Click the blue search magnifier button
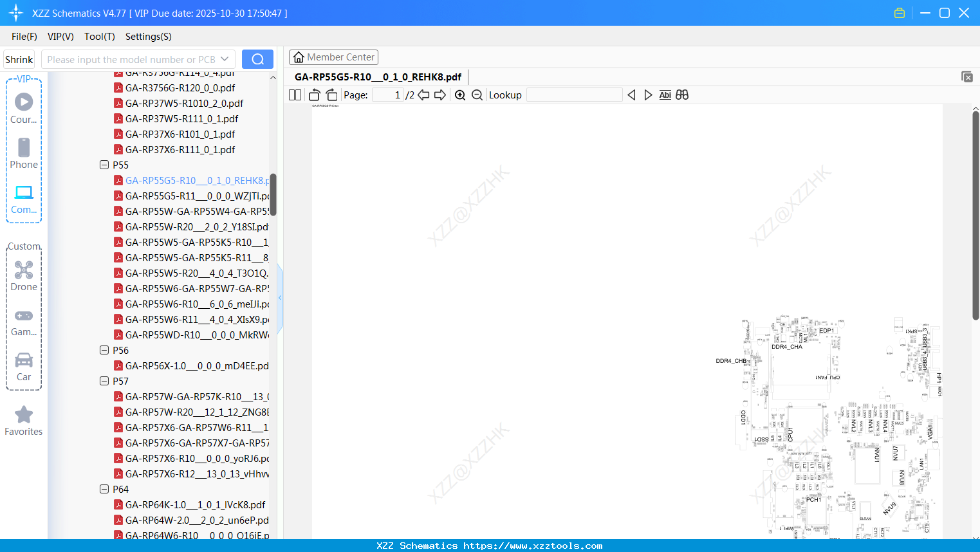This screenshot has height=552, width=980. pos(257,59)
